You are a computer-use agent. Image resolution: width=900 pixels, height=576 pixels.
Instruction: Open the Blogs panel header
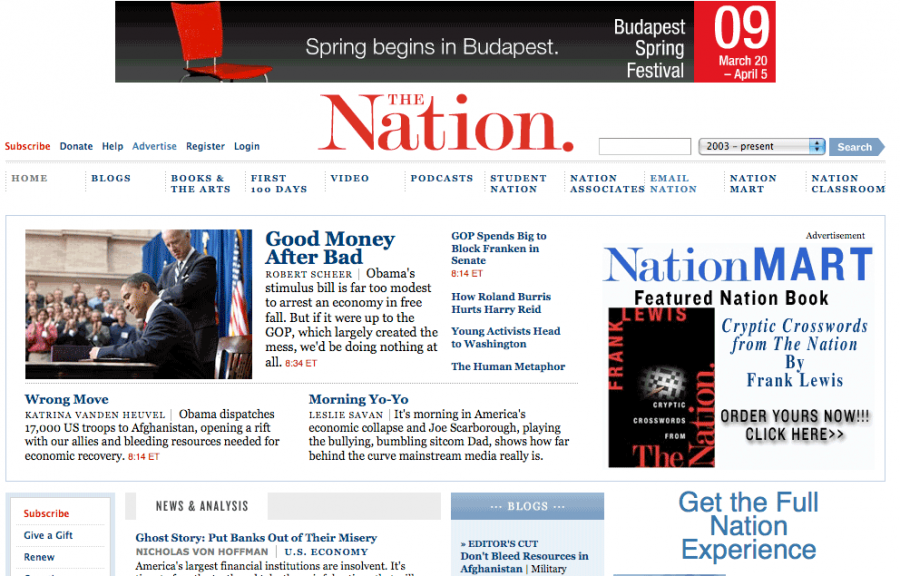527,506
